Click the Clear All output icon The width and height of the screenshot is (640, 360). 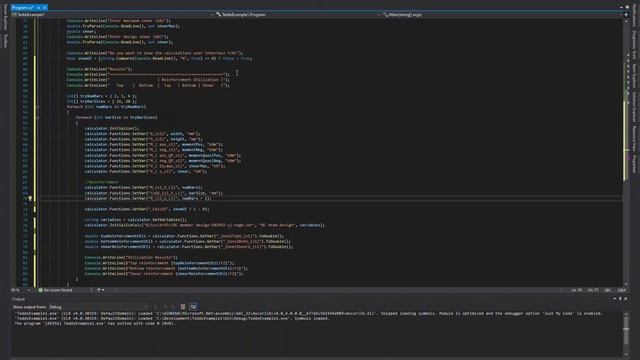(183, 307)
